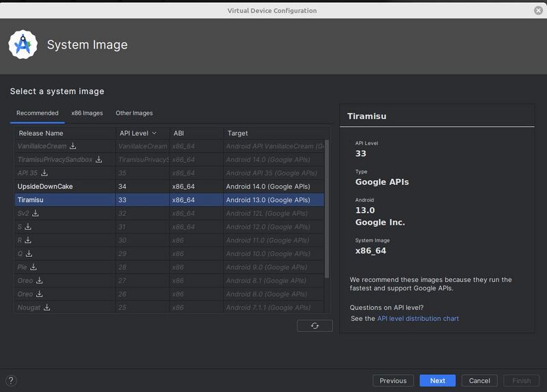Download the VanillaIceCream system image
The height and width of the screenshot is (392, 547).
coord(72,146)
